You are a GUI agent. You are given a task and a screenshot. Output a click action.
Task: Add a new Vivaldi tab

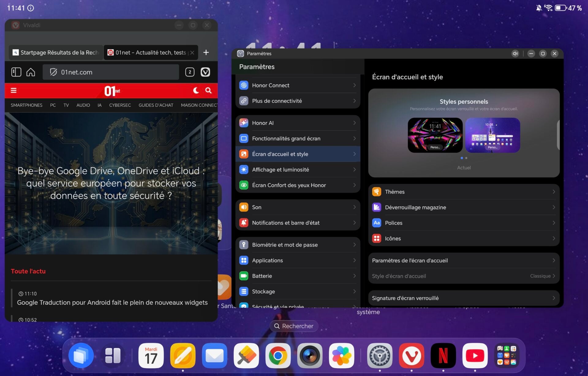(x=206, y=53)
